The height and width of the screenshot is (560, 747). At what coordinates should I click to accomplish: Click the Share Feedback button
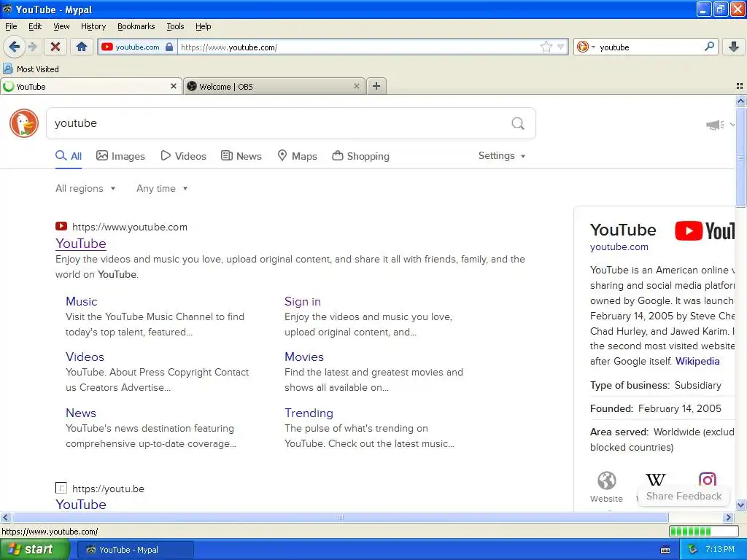click(x=684, y=496)
